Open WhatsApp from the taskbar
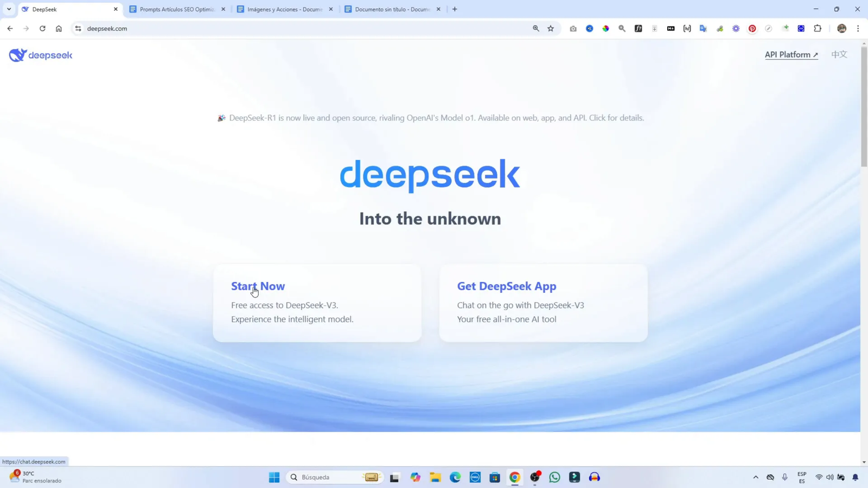The image size is (868, 488). (x=553, y=477)
